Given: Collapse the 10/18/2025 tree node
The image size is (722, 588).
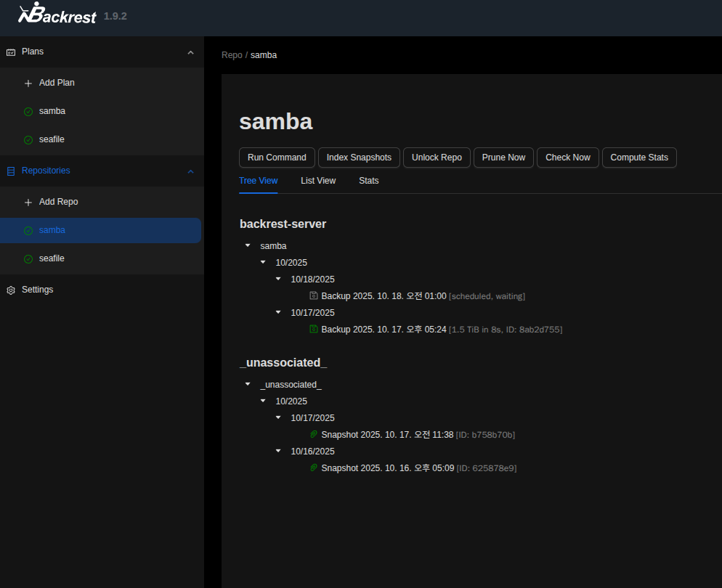Looking at the screenshot, I should coord(278,279).
